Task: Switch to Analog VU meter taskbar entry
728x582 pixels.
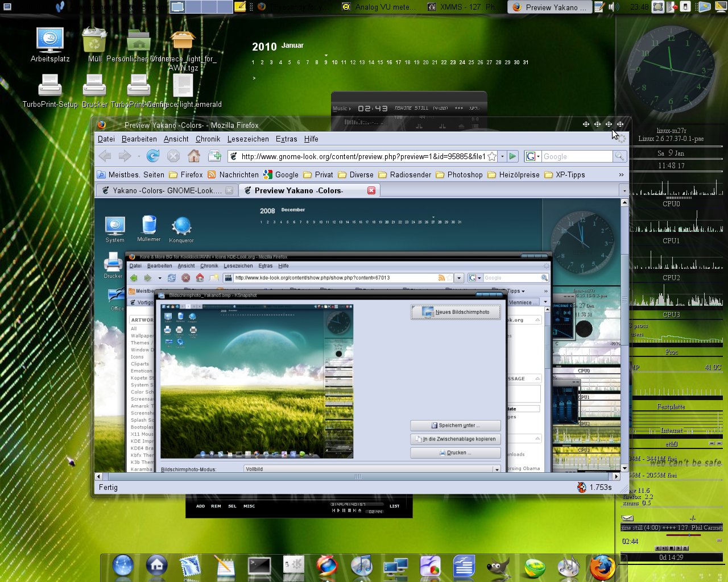Action: [380, 7]
